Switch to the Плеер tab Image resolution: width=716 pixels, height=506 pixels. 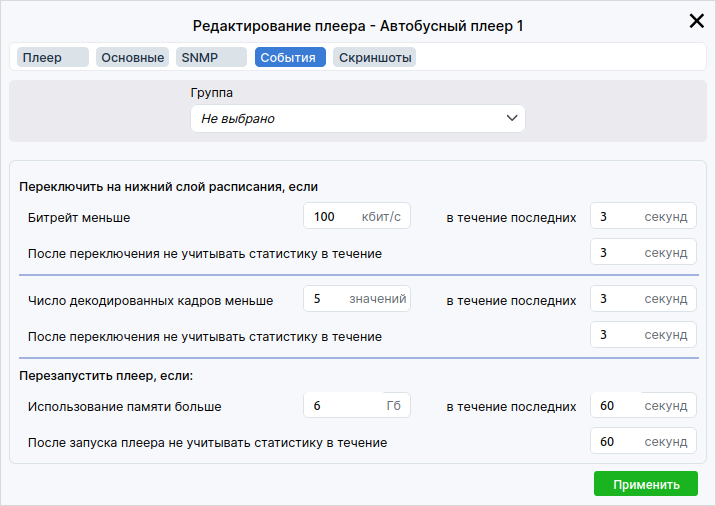click(x=53, y=58)
